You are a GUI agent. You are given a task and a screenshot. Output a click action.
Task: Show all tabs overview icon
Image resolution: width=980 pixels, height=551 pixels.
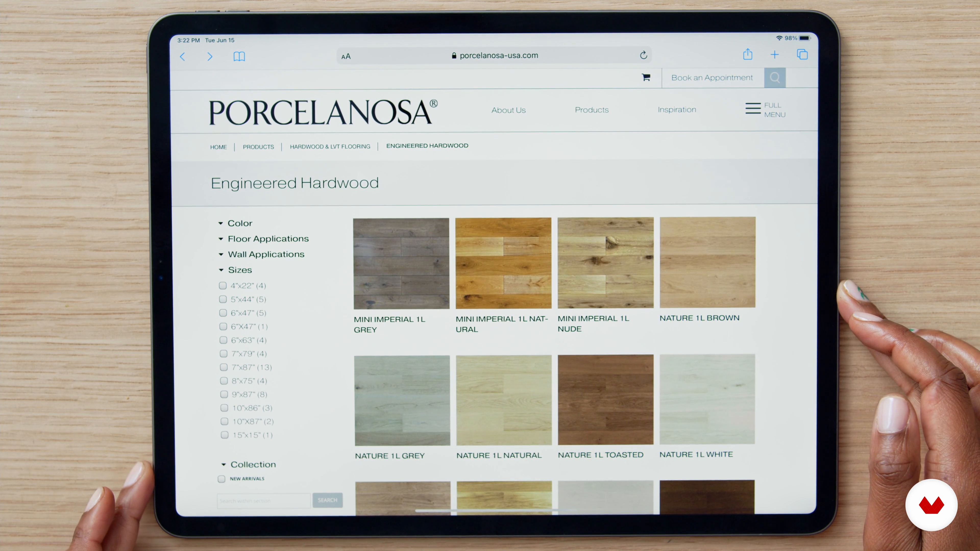coord(802,54)
